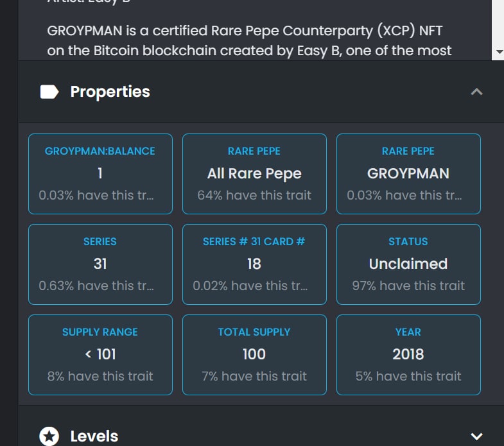Click the Properties section header title
This screenshot has width=504, height=446.
pos(110,92)
